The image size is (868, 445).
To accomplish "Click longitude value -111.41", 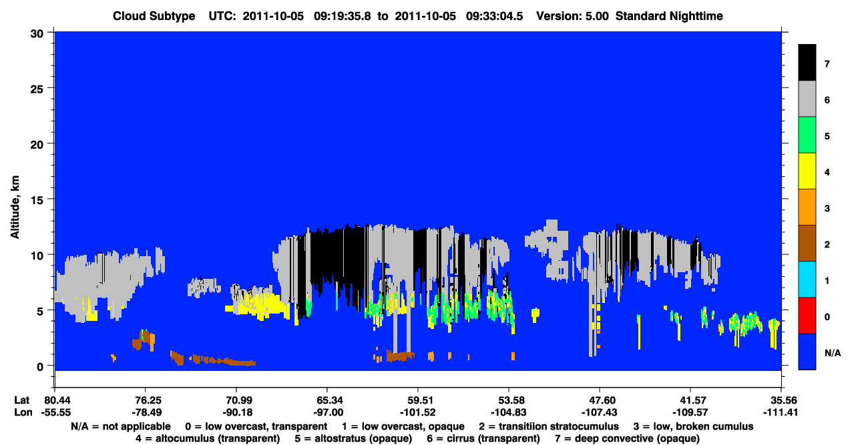I will 781,412.
